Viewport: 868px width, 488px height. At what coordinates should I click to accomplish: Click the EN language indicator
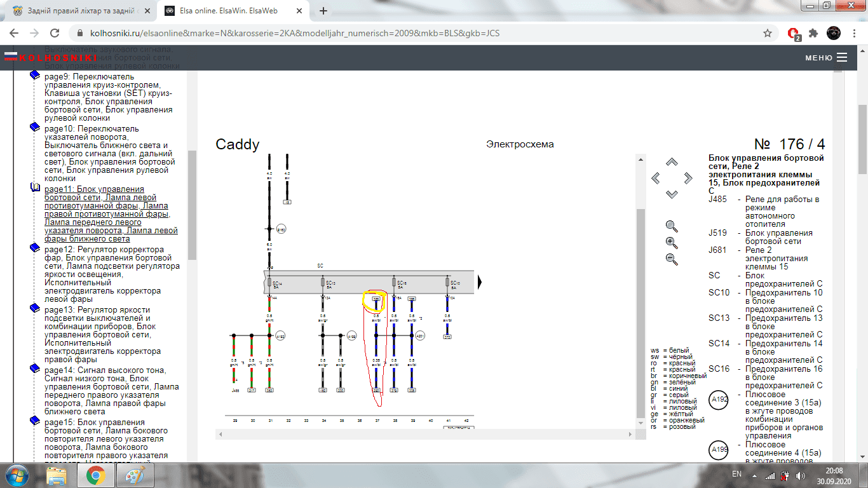(737, 474)
